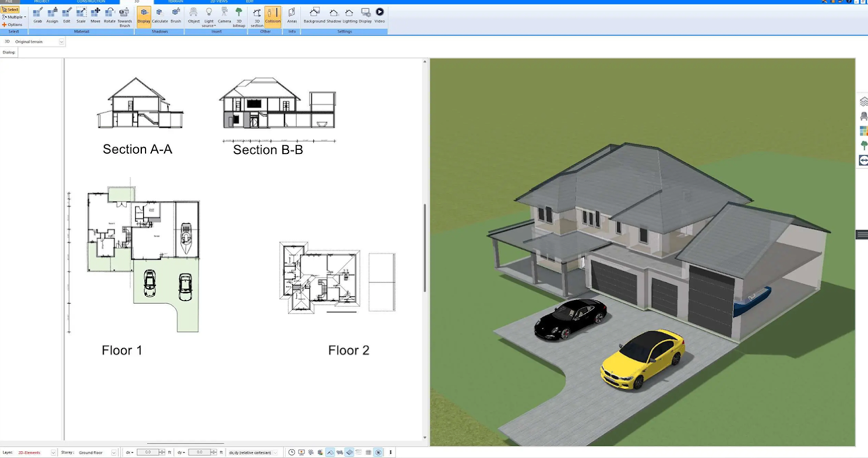Open Background settings
Screen dimensions: 868x458
point(314,15)
